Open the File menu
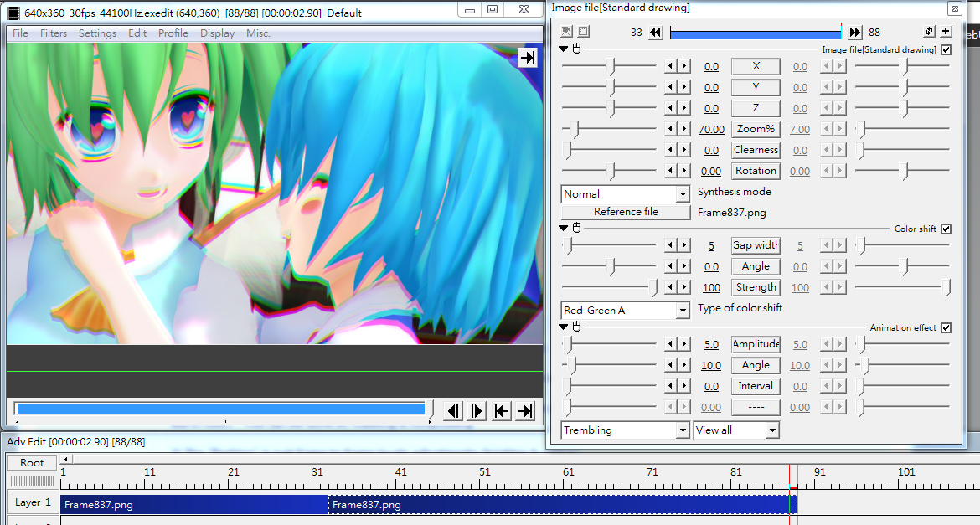Screen dimensions: 980x525 click(21, 33)
